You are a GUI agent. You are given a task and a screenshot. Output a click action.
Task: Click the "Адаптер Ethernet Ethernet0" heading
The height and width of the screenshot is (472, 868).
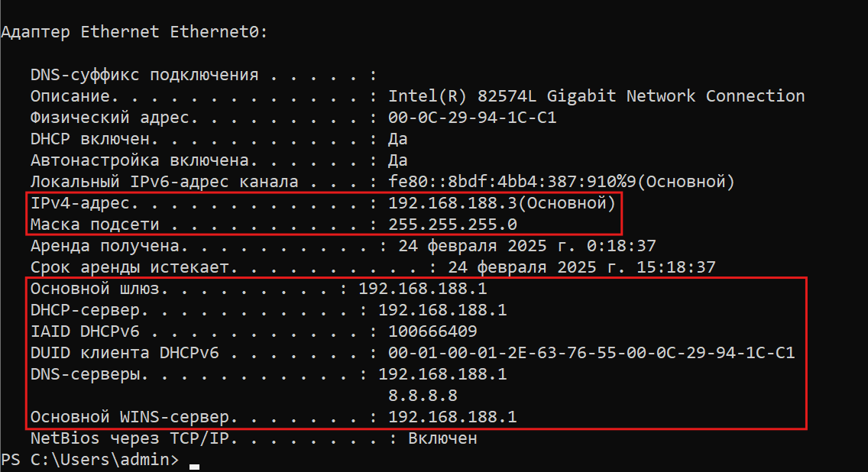(134, 32)
